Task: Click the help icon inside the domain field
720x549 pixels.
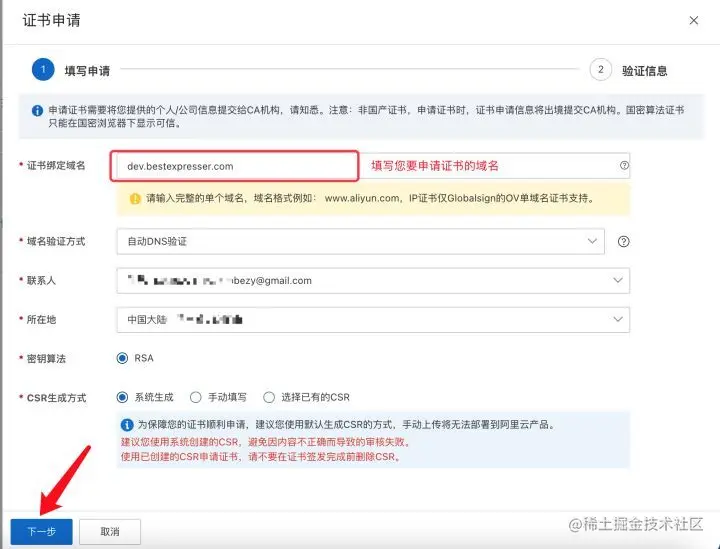Action: click(624, 165)
